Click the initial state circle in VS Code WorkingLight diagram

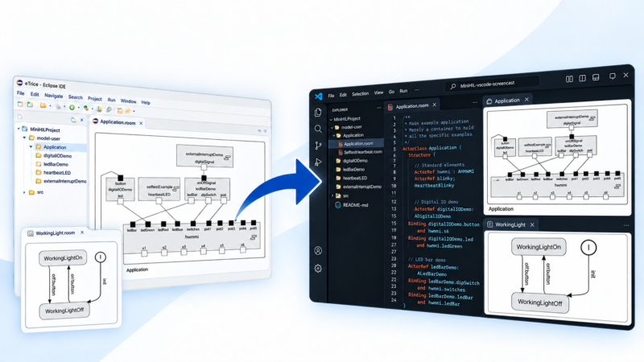[588, 248]
